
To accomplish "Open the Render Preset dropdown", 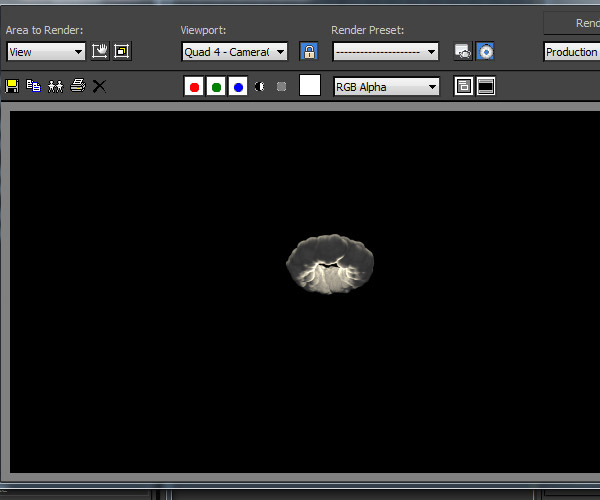I will 386,52.
